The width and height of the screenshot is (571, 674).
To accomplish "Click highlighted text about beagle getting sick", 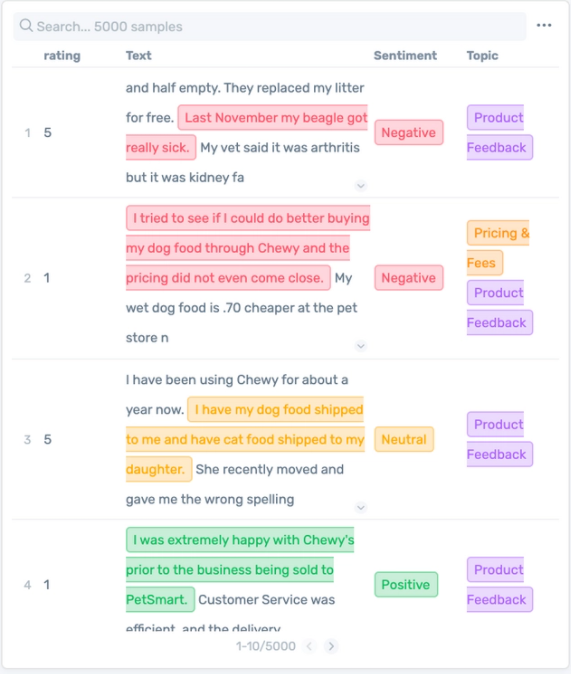I will coord(247,132).
